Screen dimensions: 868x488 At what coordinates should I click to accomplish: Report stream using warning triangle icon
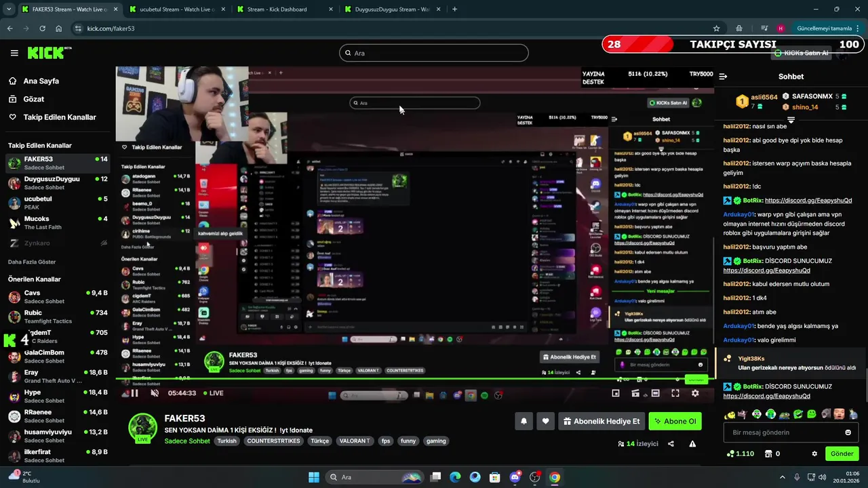[692, 444]
